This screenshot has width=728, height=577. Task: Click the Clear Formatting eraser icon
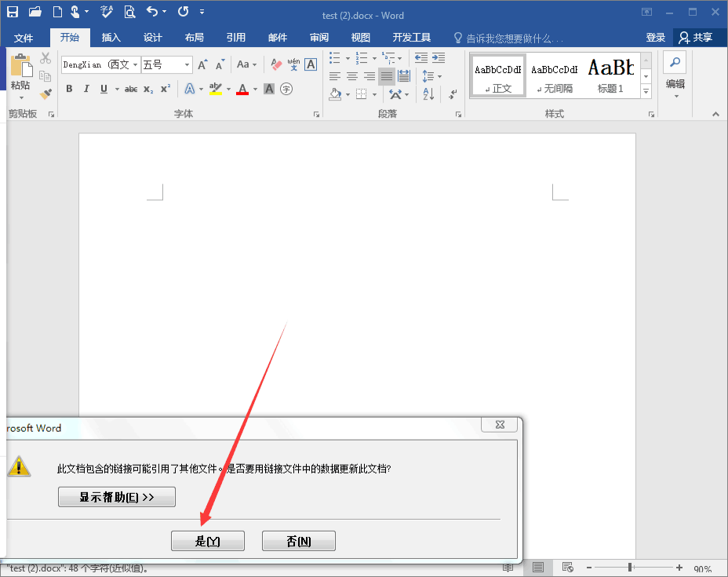pos(276,64)
